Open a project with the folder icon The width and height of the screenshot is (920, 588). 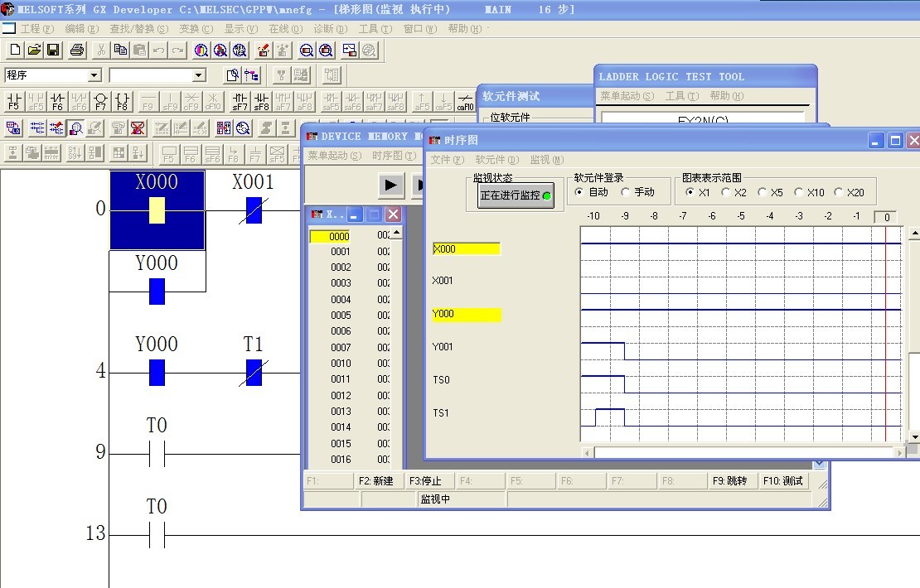click(34, 51)
